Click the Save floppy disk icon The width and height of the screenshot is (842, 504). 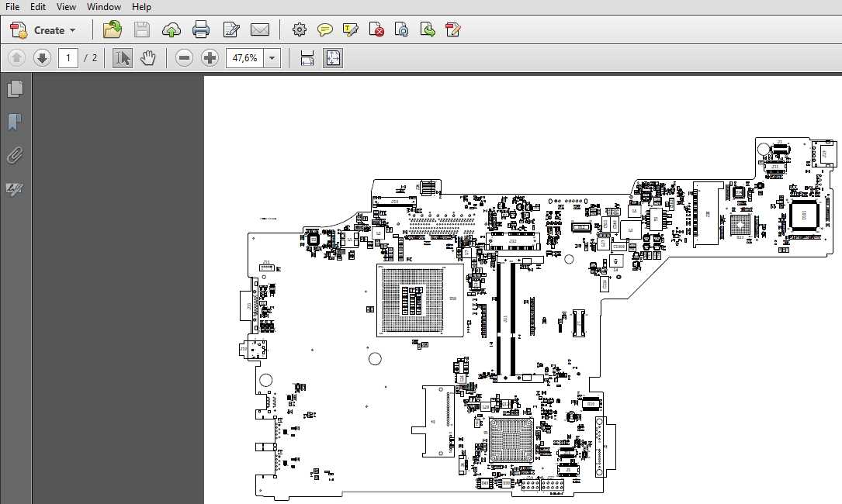142,29
